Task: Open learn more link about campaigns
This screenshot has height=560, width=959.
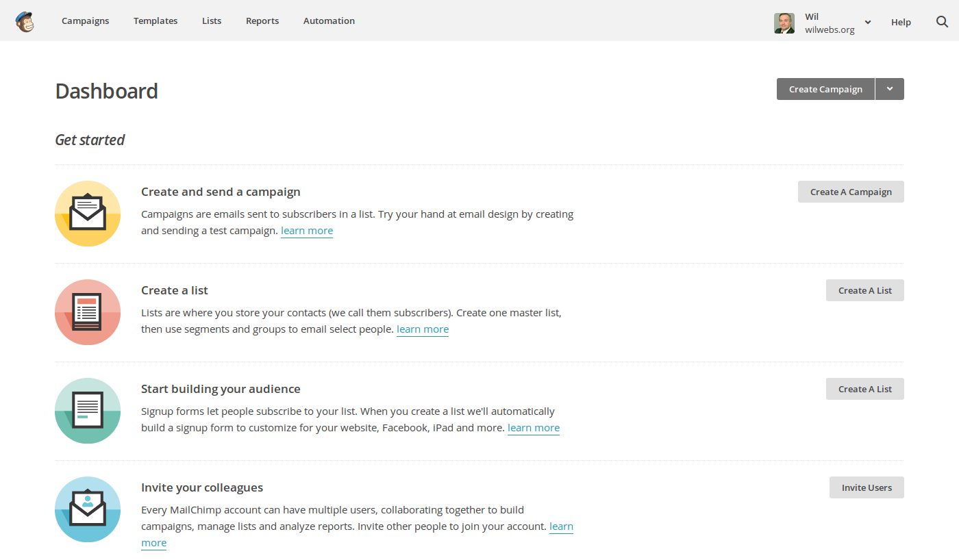Action: (x=307, y=231)
